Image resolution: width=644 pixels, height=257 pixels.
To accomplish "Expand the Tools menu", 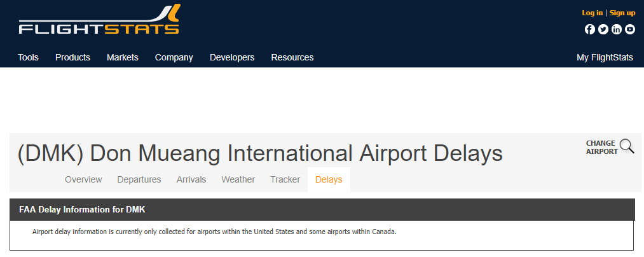I will click(29, 57).
